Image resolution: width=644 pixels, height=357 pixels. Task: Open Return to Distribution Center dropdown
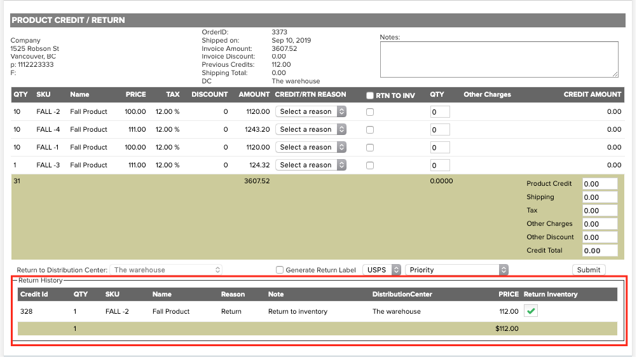point(166,270)
